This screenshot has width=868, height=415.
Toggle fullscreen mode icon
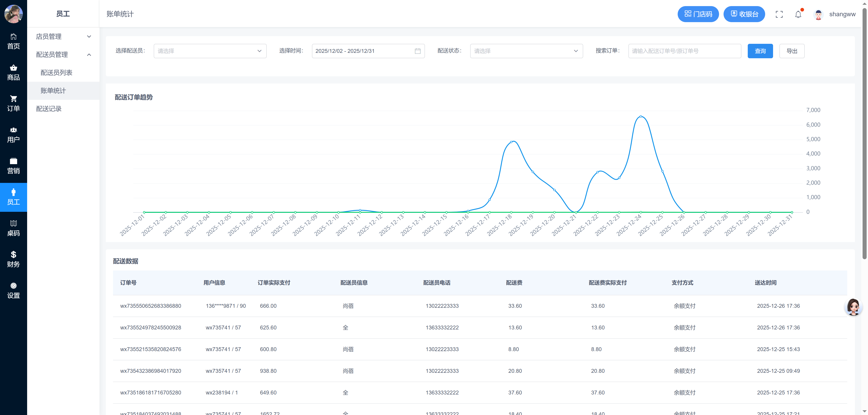tap(779, 14)
